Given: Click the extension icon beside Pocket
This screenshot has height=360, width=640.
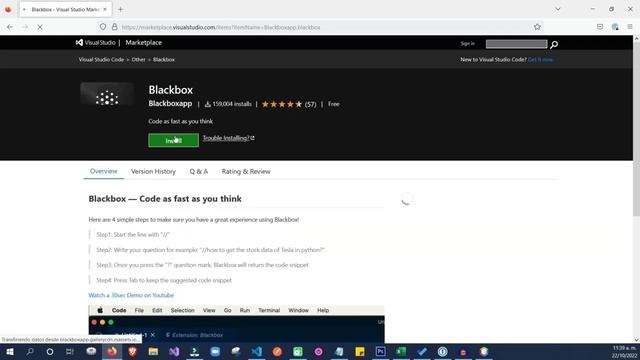Looking at the screenshot, I should click(x=615, y=27).
